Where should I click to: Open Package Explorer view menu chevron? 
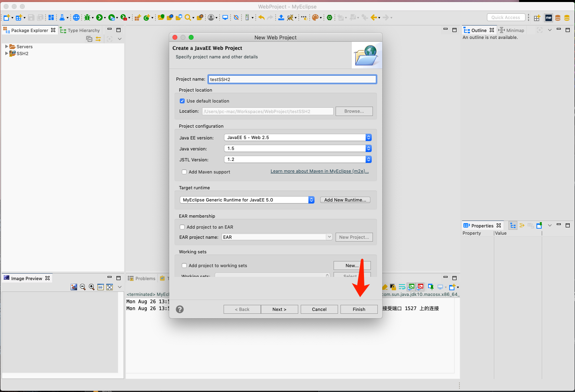click(120, 39)
